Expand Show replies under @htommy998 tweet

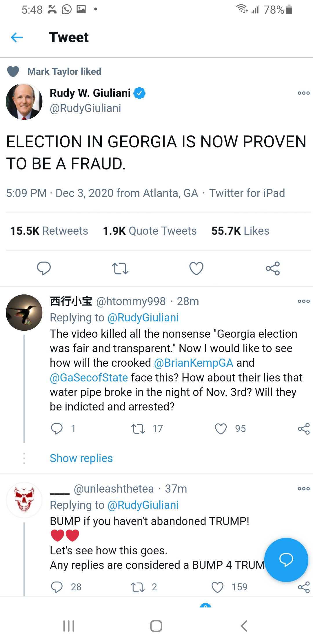[81, 458]
